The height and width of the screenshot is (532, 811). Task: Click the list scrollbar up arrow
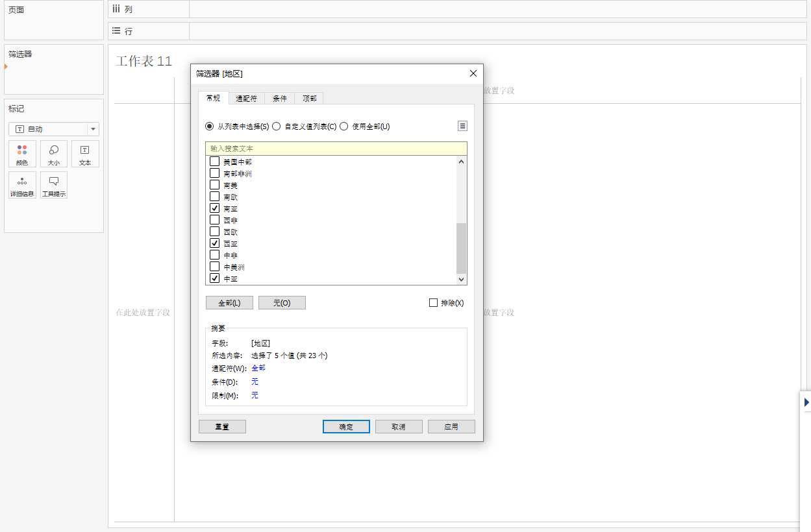point(462,162)
